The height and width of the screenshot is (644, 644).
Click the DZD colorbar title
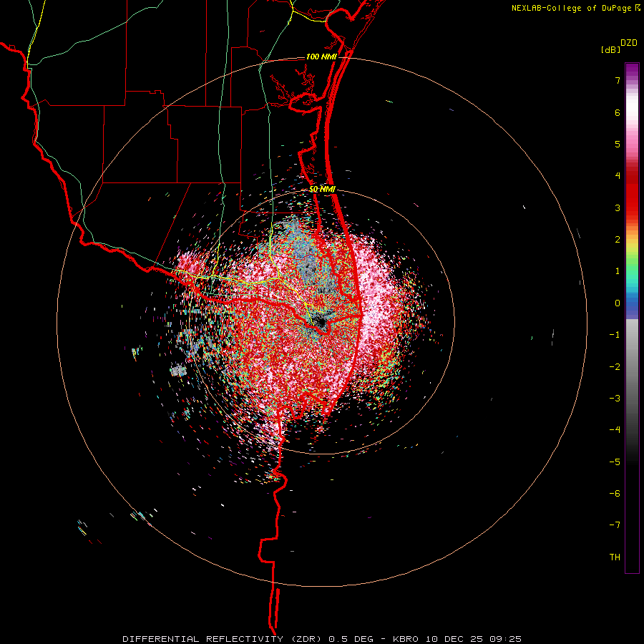coord(629,43)
